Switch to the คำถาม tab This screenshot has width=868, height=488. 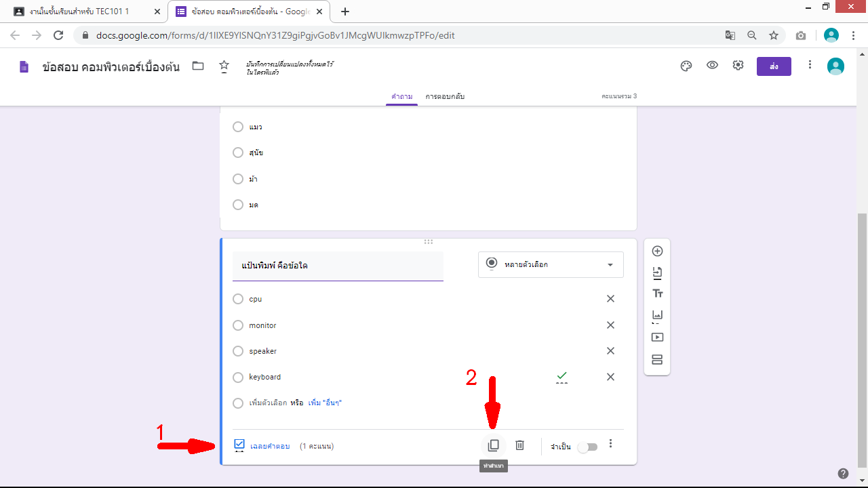[x=401, y=97]
